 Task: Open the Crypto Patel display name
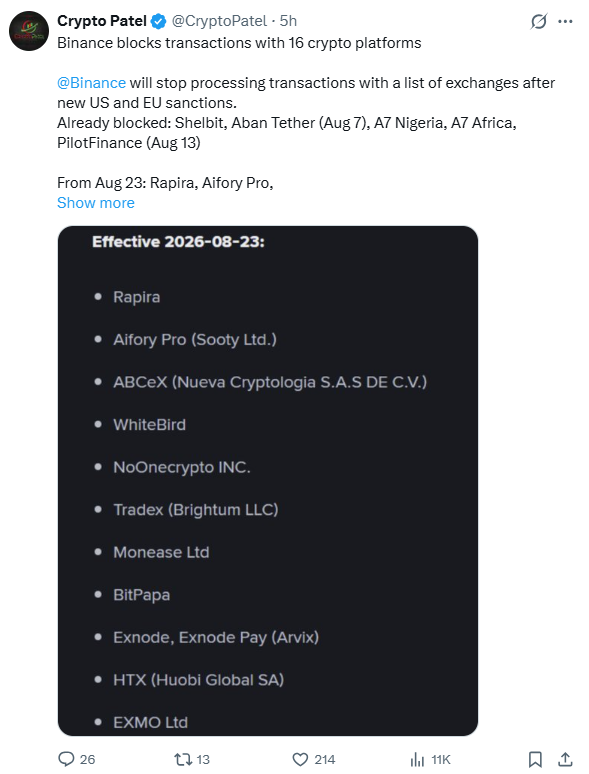102,21
